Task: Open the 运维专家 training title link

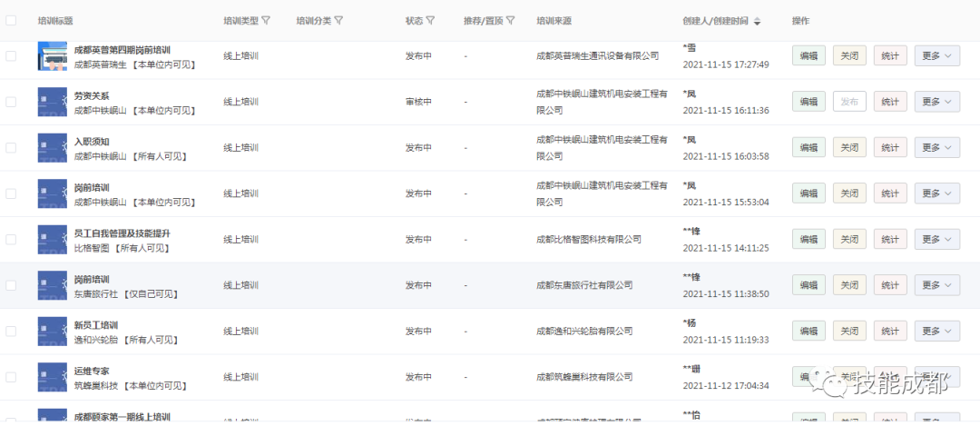Action: coord(92,371)
